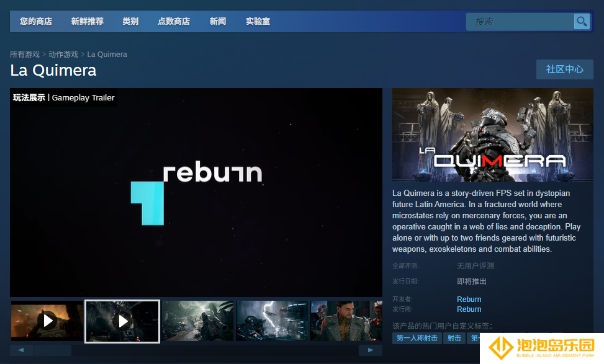Viewport: 604px width, 364px height.
Task: Select the highlighted second trailer thumbnail
Action: [x=122, y=321]
